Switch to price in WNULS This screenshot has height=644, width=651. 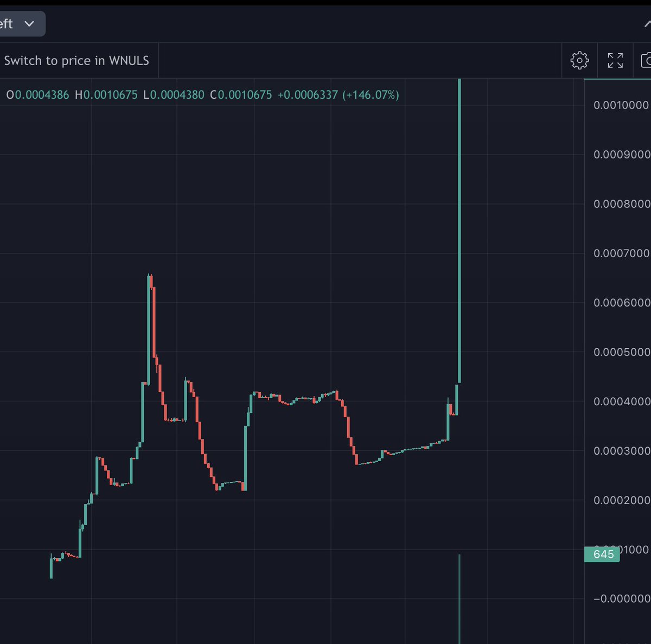(76, 60)
